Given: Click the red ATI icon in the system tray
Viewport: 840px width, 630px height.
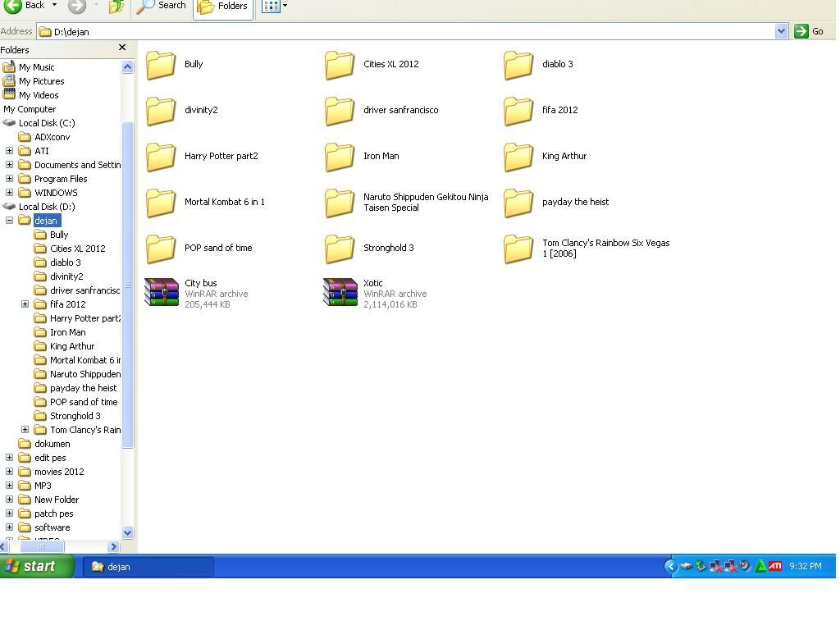Looking at the screenshot, I should 775,566.
